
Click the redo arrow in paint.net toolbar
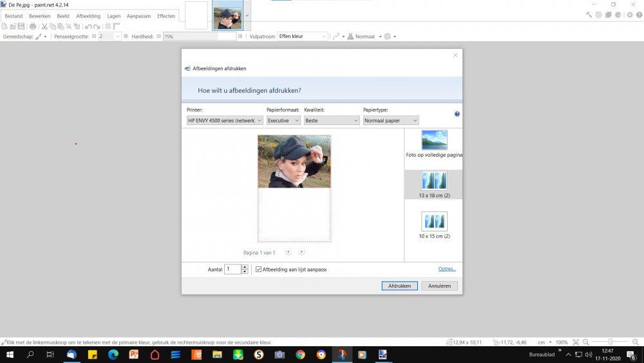pos(97,26)
